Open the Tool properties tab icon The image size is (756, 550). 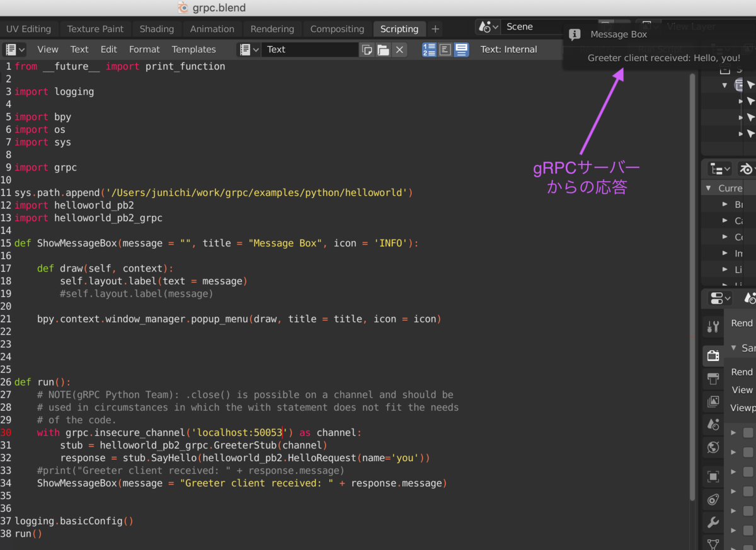[x=713, y=326]
